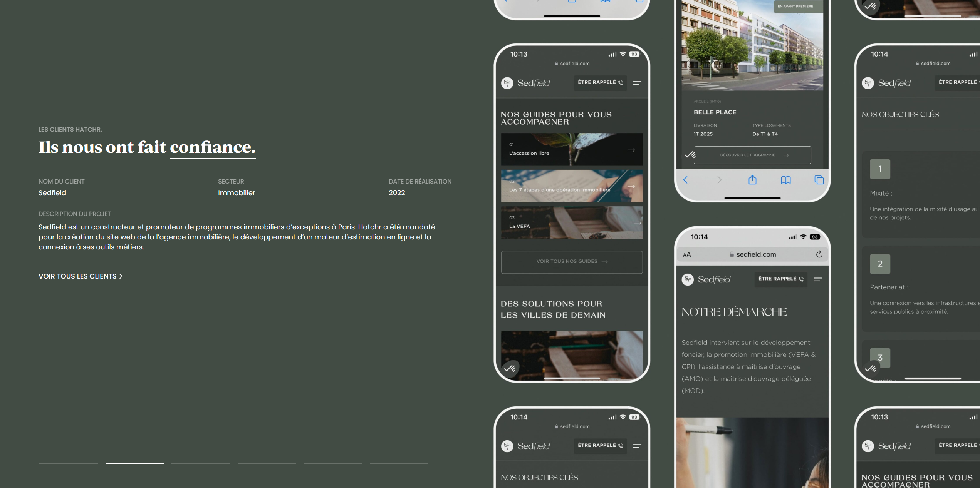Image resolution: width=980 pixels, height=488 pixels.
Task: Click the VOIR TOUS LES CLIENTS link
Action: [x=81, y=276]
